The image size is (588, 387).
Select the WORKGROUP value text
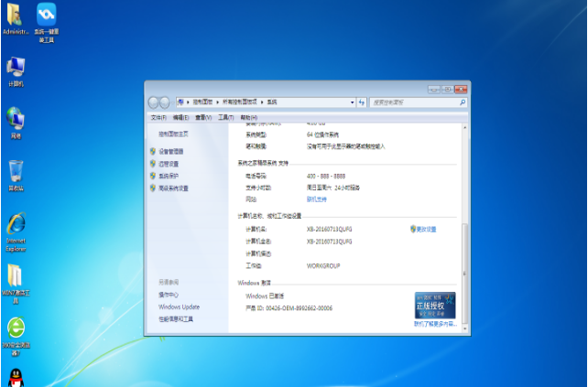point(323,266)
